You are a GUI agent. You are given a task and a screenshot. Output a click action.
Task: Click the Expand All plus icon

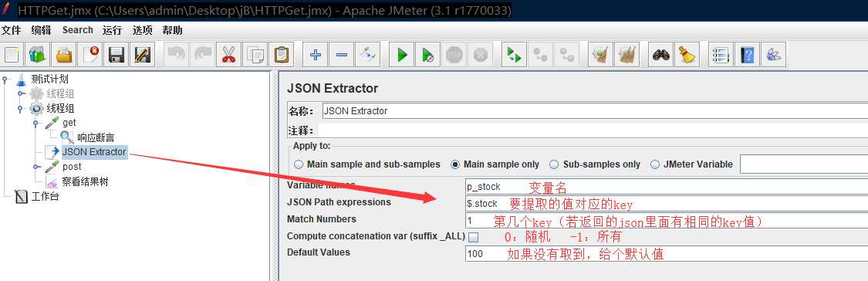click(316, 54)
